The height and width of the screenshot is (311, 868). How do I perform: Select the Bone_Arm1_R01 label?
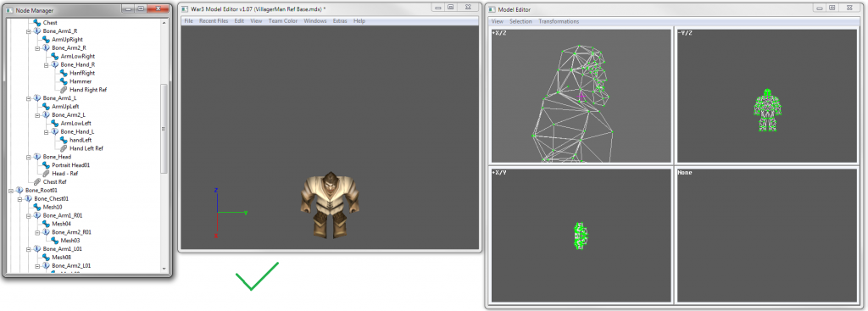[x=63, y=215]
